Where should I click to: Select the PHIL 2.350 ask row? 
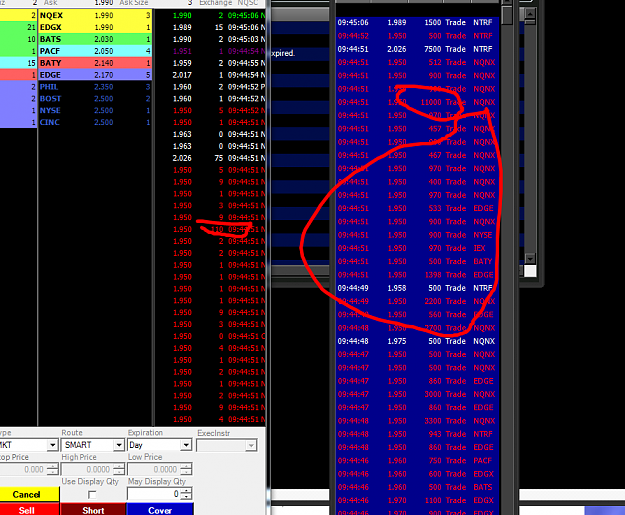[x=95, y=86]
